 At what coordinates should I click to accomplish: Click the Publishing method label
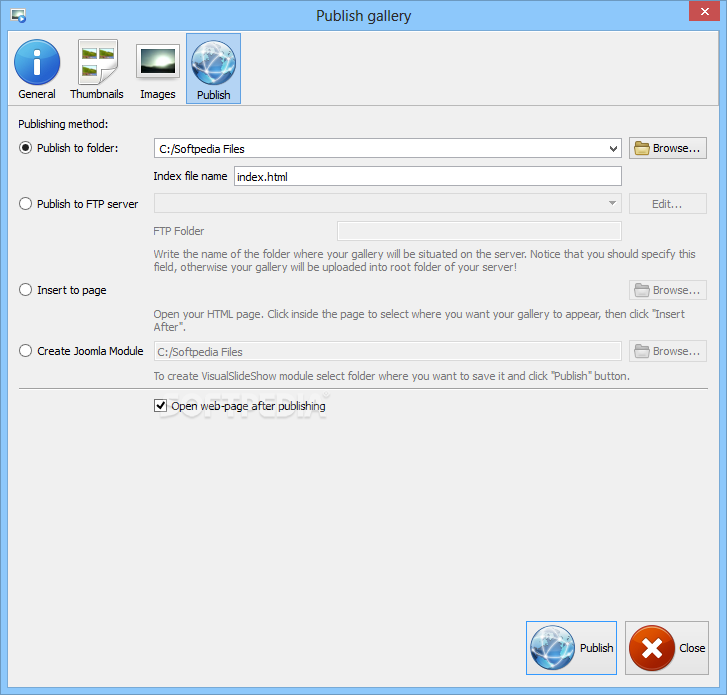tap(63, 124)
